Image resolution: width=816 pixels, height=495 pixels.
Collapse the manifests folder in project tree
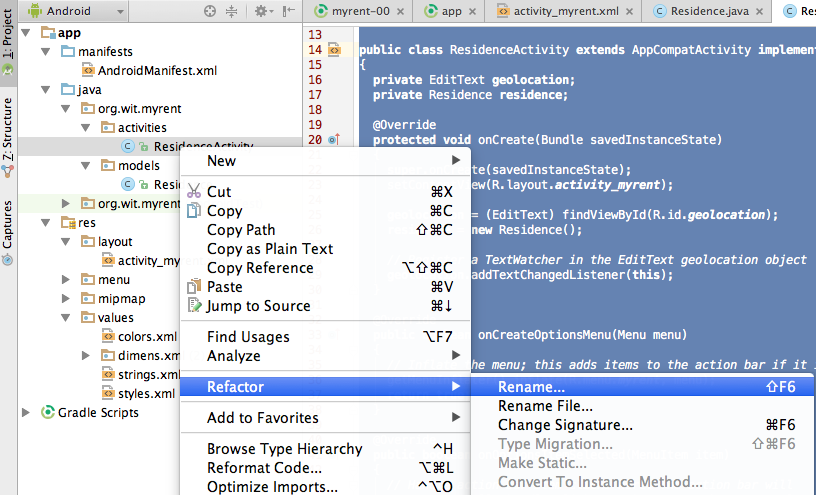pos(47,51)
